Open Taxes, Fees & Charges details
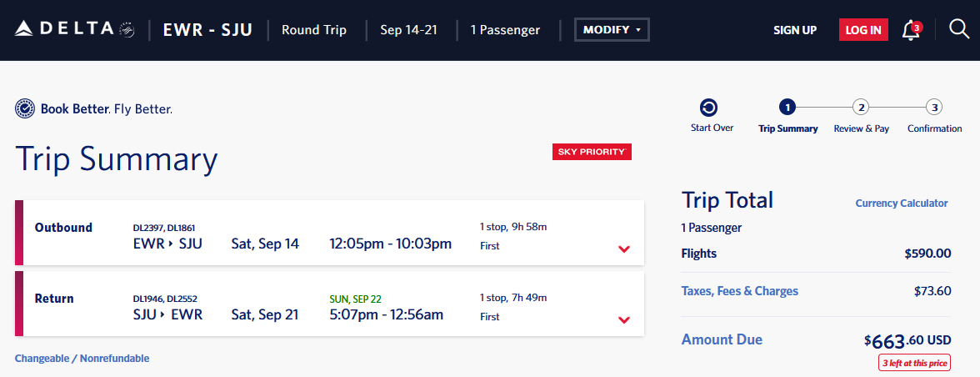This screenshot has width=980, height=377. point(739,291)
